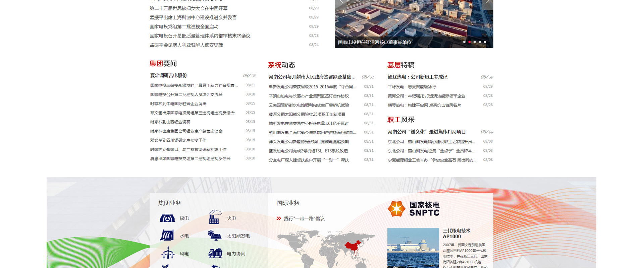644x268 pixels.
Task: Open the solar power (太阳能发电) panel icon
Action: tap(215, 236)
